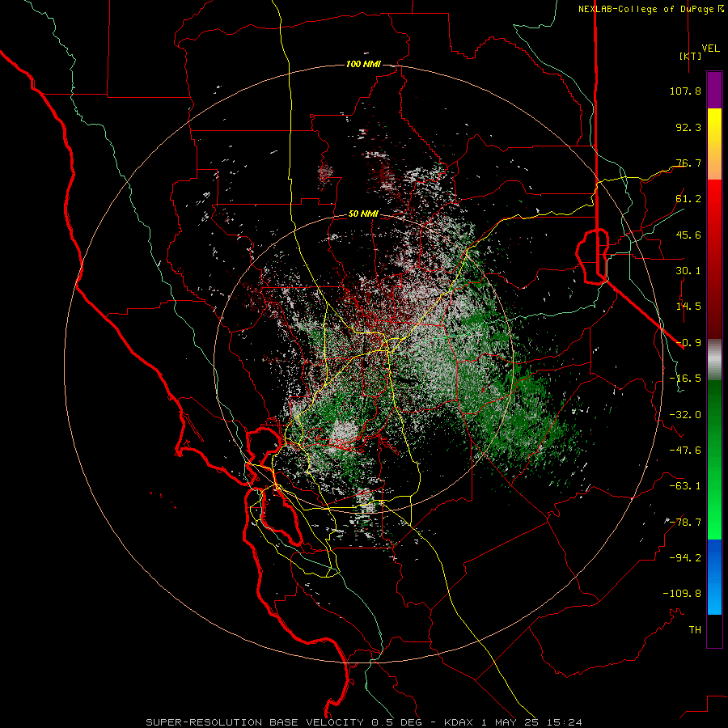Click the -16.5 velocity scale label
This screenshot has height=728, width=728.
point(685,379)
